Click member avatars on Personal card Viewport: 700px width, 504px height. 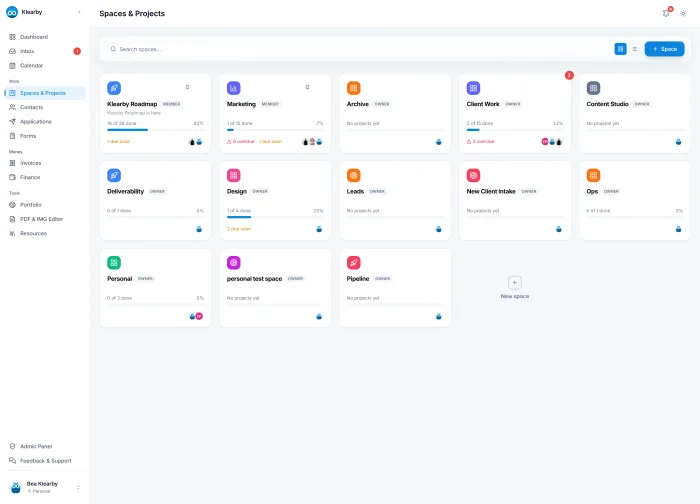pos(196,316)
